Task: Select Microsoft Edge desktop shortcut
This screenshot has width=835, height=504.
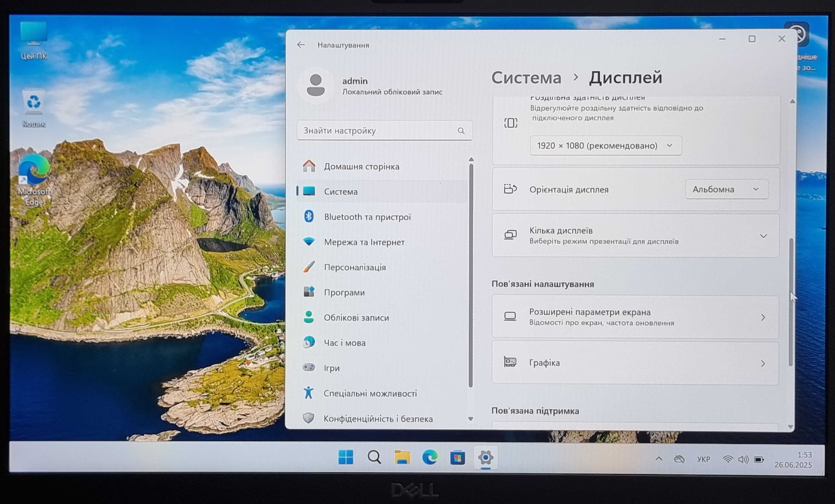Action: pyautogui.click(x=34, y=180)
